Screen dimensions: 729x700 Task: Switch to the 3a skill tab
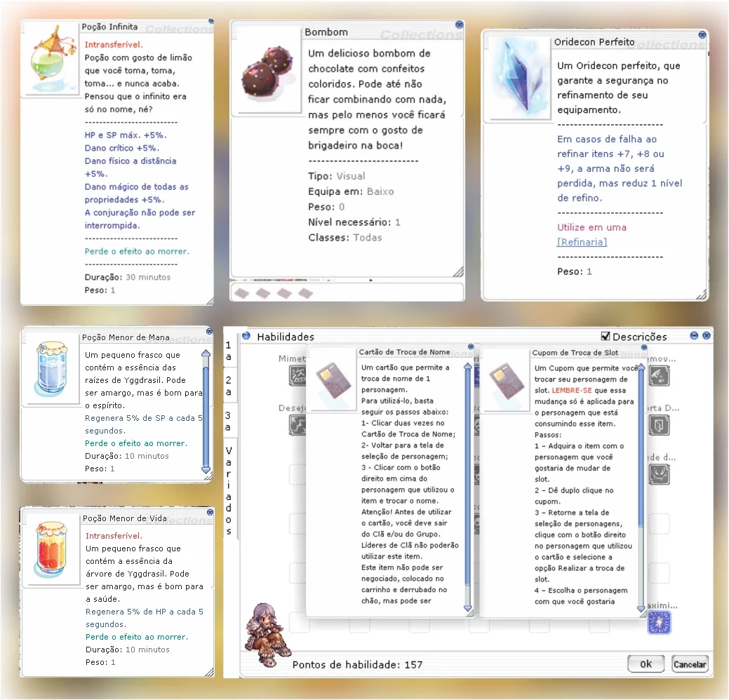[228, 421]
